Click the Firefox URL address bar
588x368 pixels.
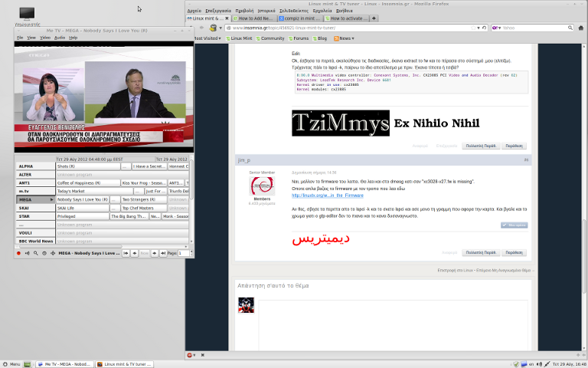349,28
